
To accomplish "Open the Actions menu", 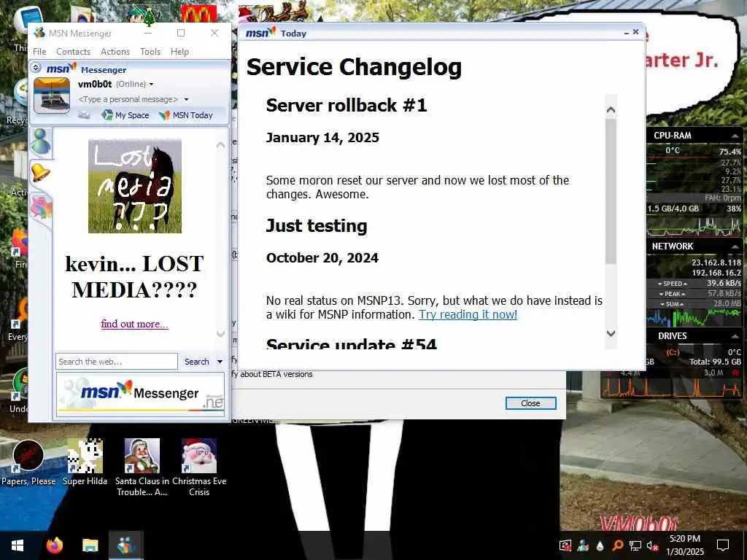I will (x=115, y=52).
